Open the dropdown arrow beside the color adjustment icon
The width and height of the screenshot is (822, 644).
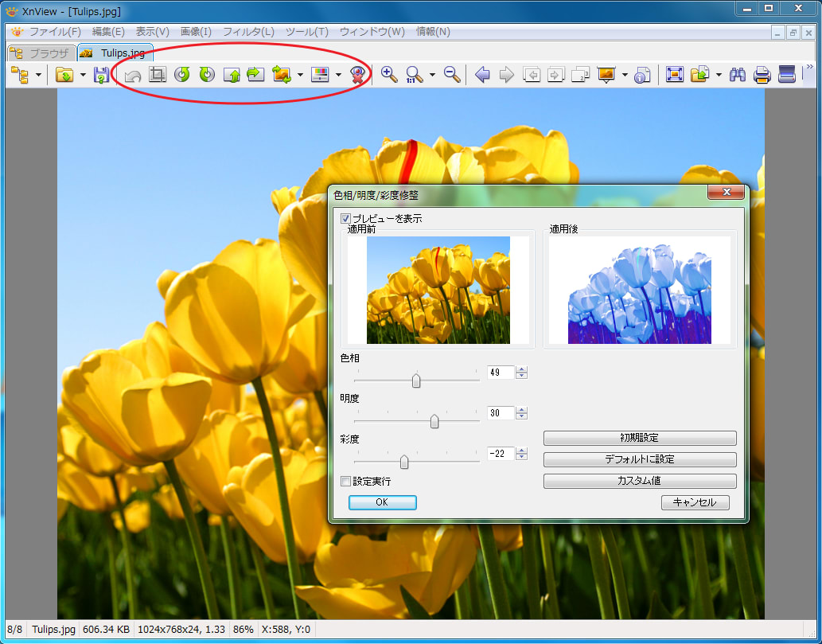339,76
